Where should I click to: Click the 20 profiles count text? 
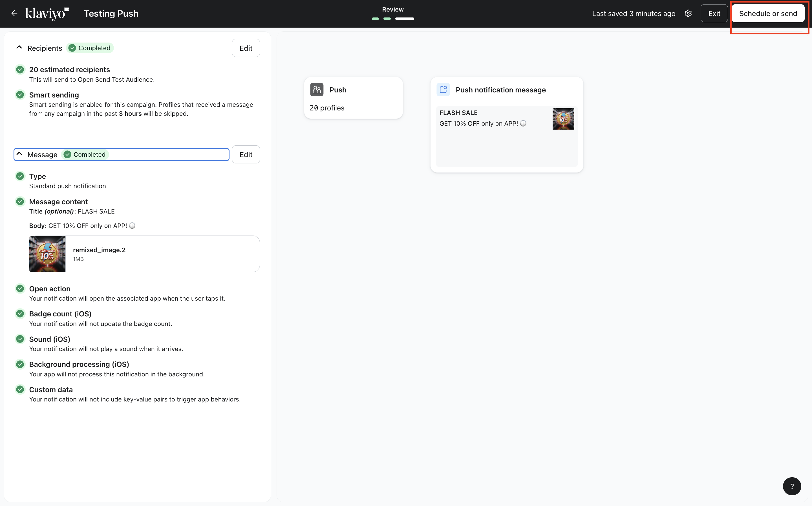click(x=327, y=108)
